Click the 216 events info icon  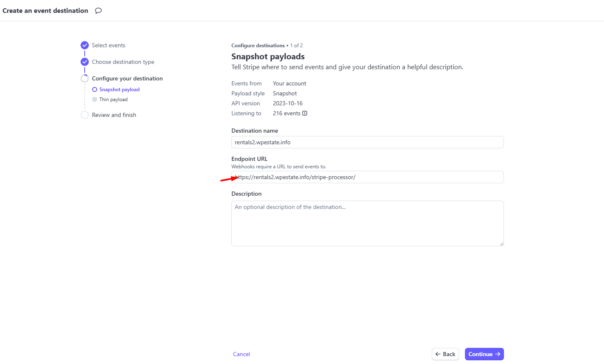(x=305, y=113)
